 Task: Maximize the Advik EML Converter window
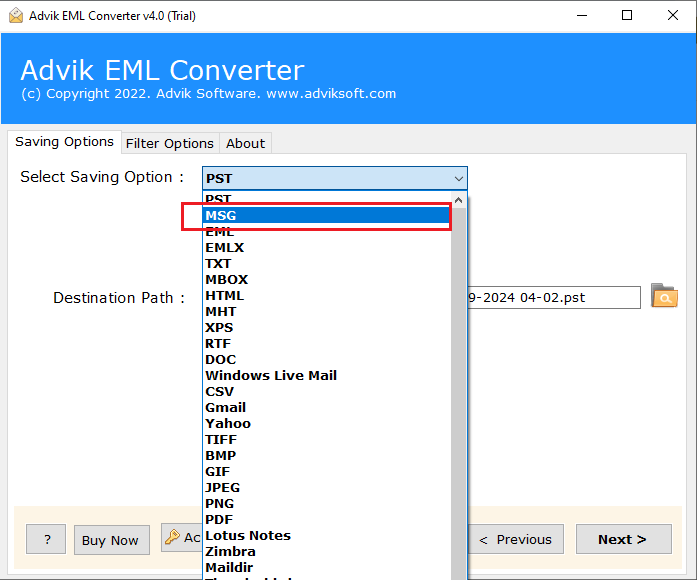click(x=627, y=16)
